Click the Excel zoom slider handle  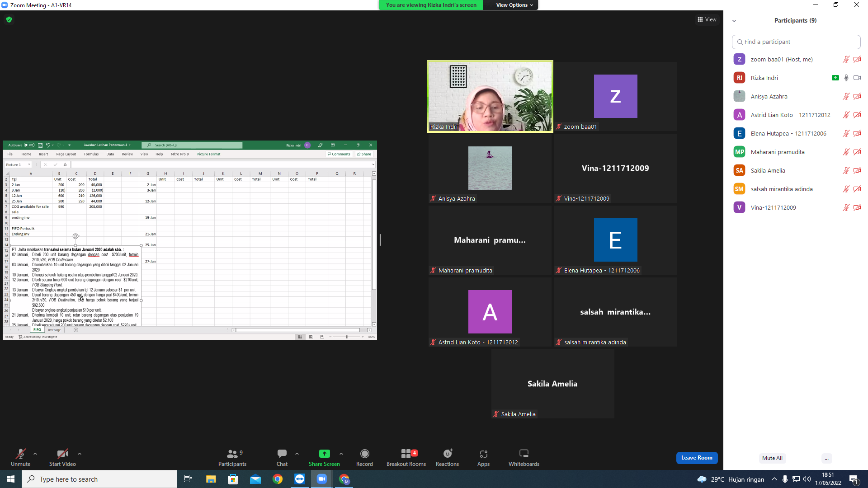[347, 337]
